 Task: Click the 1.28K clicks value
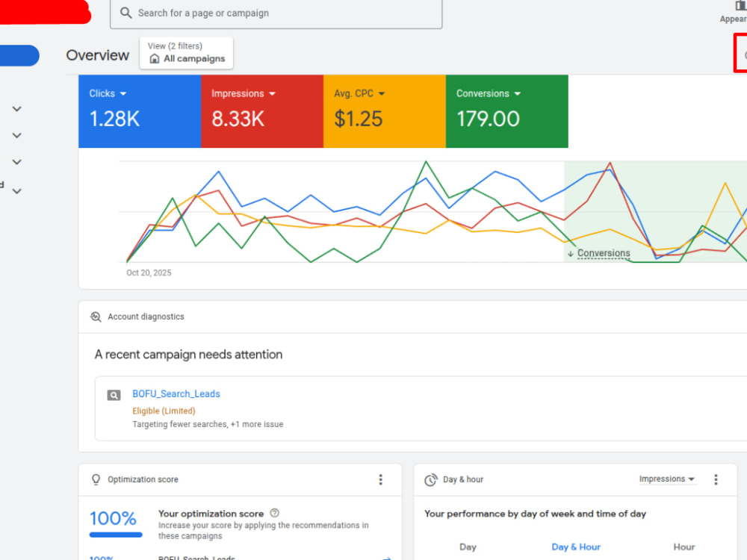[115, 119]
